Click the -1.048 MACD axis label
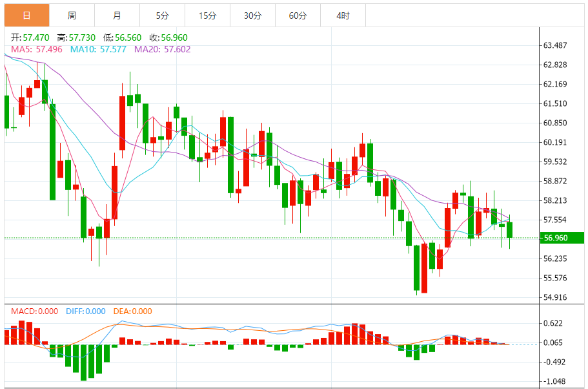Image resolution: width=588 pixels, height=389 pixels. (x=555, y=382)
